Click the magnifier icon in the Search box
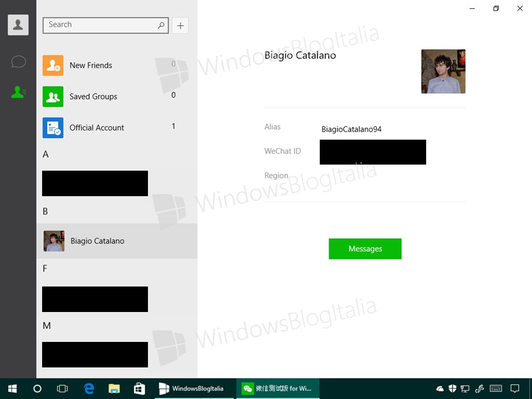This screenshot has width=532, height=399. (161, 25)
